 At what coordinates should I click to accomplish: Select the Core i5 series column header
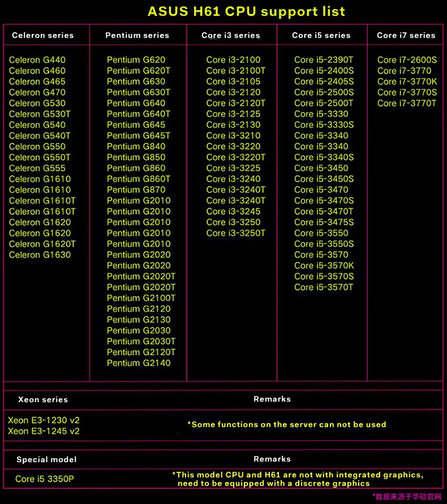tap(321, 36)
